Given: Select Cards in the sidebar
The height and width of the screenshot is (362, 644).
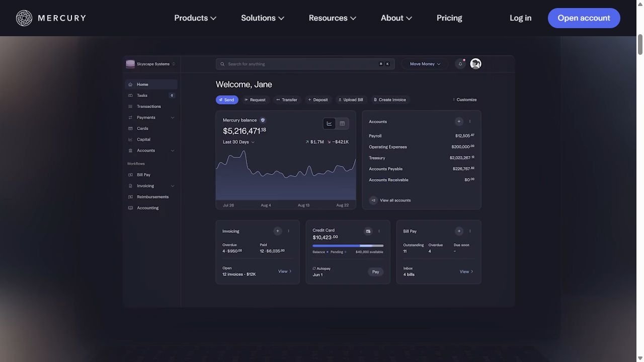Looking at the screenshot, I should [151, 129].
